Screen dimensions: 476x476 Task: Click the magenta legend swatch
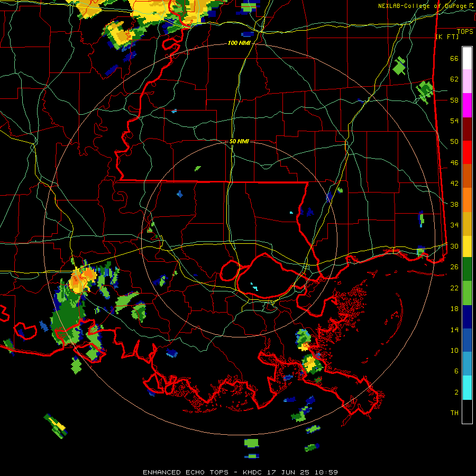[x=467, y=105]
